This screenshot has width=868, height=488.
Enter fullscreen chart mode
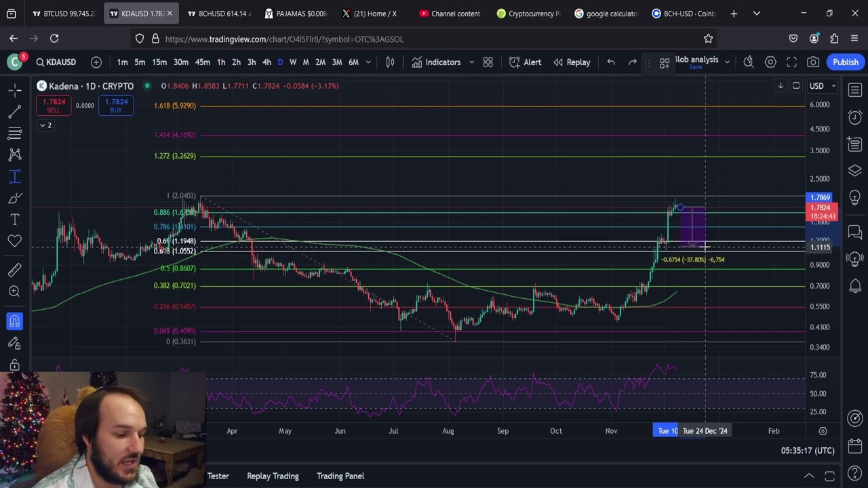791,62
